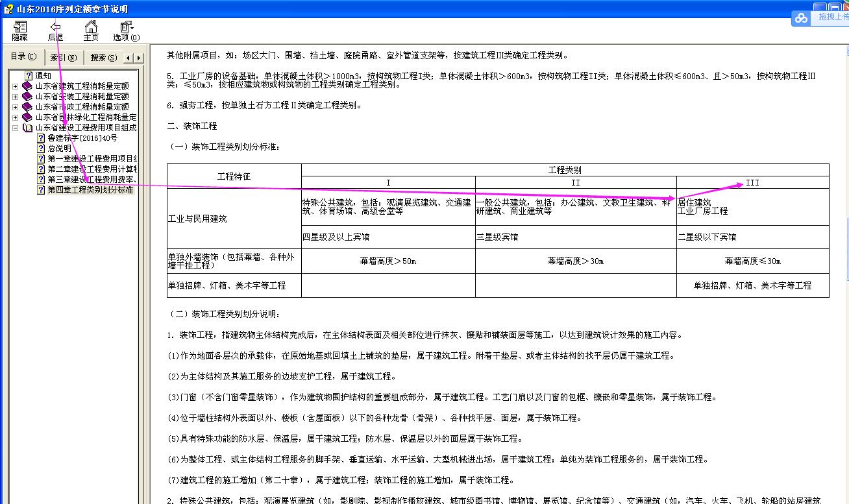Click the 一般公共建筑 table cell
Viewport: 849px width, 504px height.
(x=576, y=207)
